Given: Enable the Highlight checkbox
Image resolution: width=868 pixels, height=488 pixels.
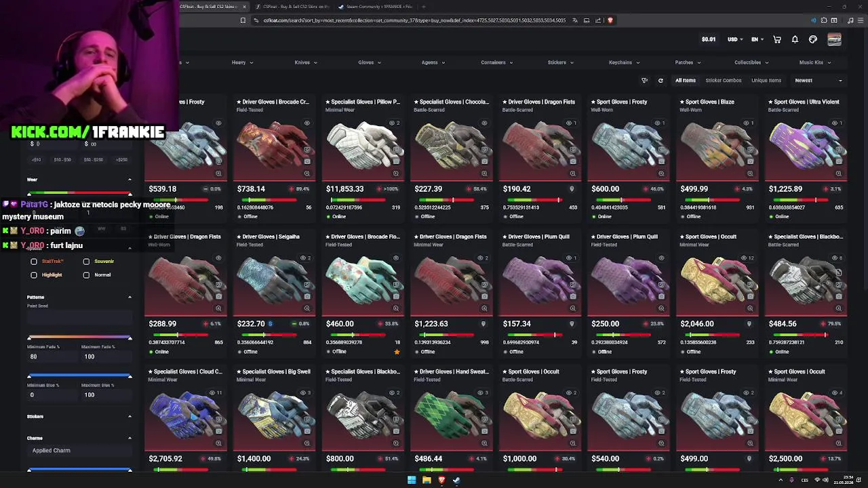Looking at the screenshot, I should tap(34, 274).
